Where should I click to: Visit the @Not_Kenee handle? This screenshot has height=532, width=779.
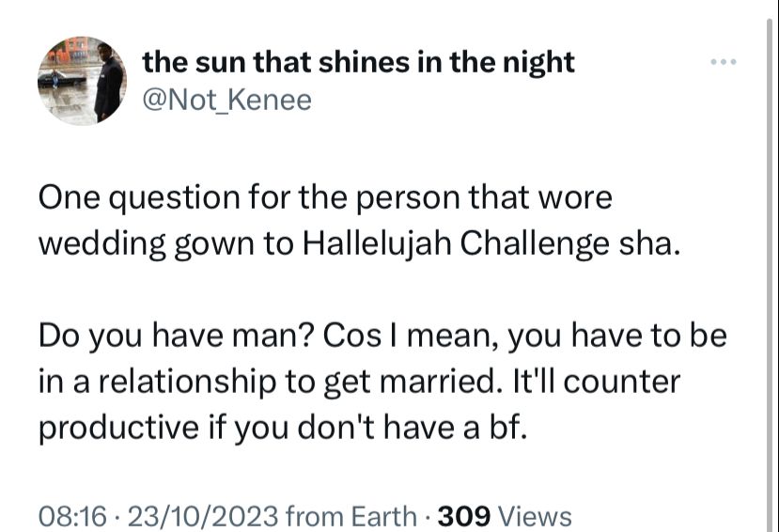click(227, 101)
